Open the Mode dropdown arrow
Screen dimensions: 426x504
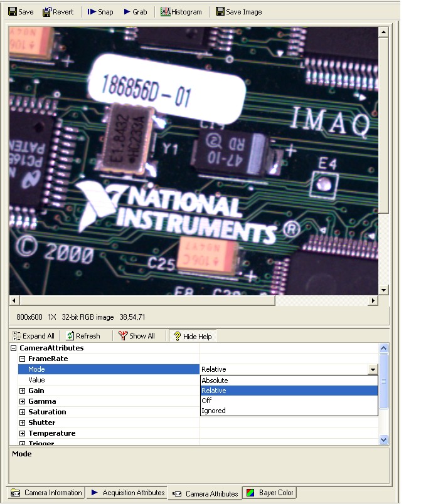[x=373, y=370]
